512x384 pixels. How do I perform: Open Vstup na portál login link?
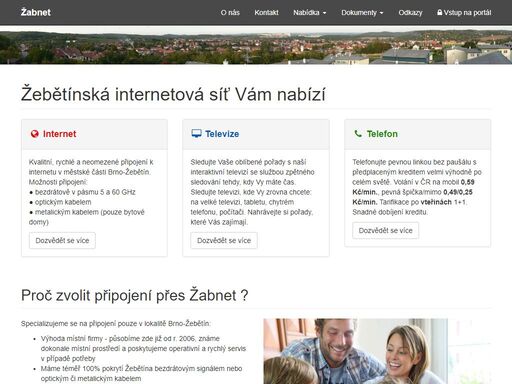464,13
